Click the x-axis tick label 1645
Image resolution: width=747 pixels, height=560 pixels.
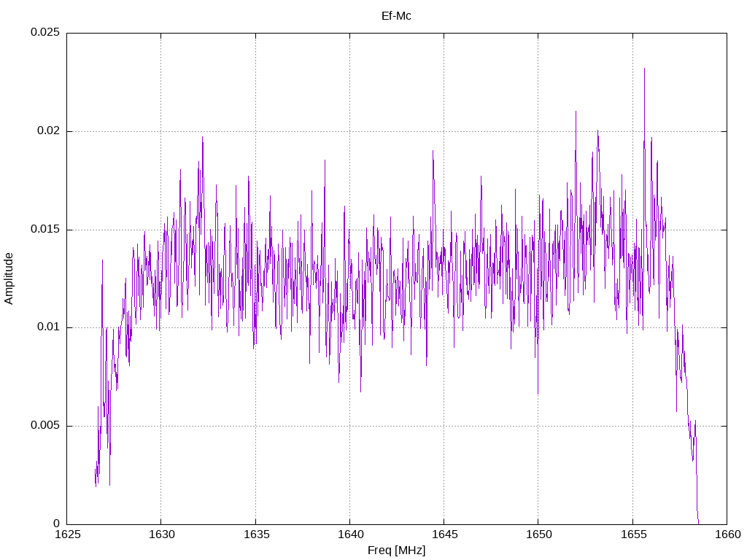[445, 534]
